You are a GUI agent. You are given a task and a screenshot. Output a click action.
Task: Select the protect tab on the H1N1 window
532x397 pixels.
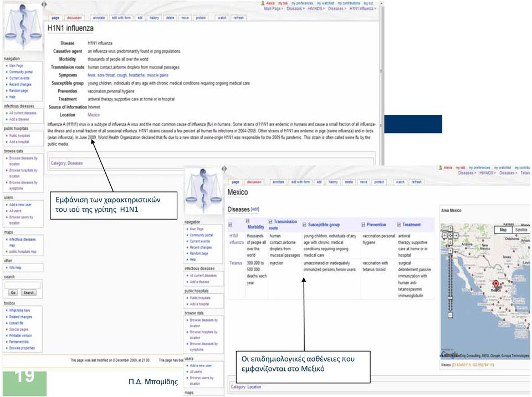[201, 18]
